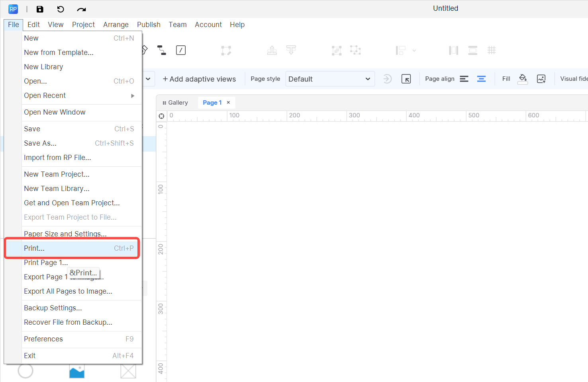This screenshot has height=382, width=588.
Task: Click the undo arrow icon
Action: 61,9
